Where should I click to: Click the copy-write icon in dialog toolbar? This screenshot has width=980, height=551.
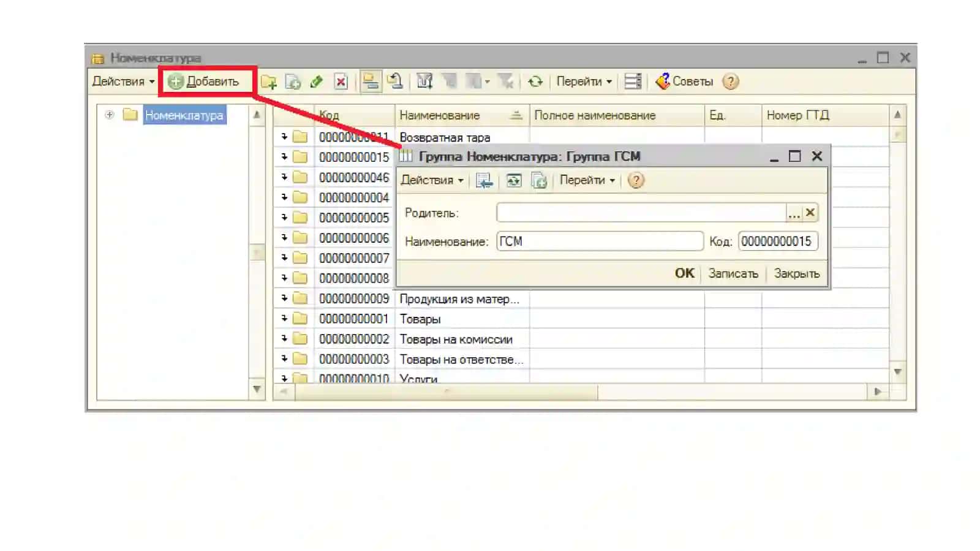(x=539, y=180)
